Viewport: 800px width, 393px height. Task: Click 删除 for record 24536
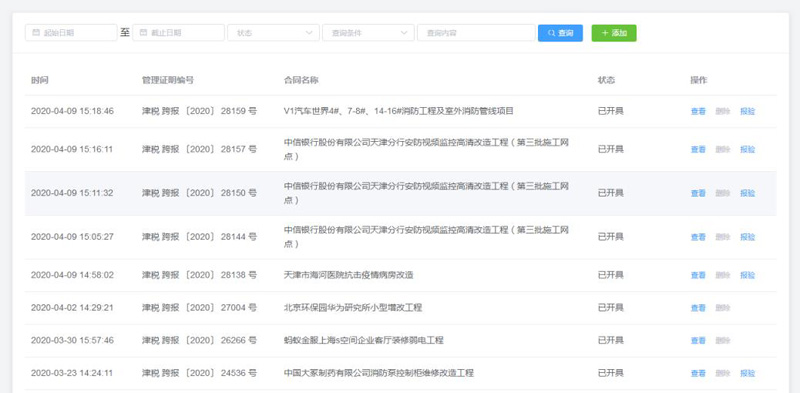coord(722,373)
